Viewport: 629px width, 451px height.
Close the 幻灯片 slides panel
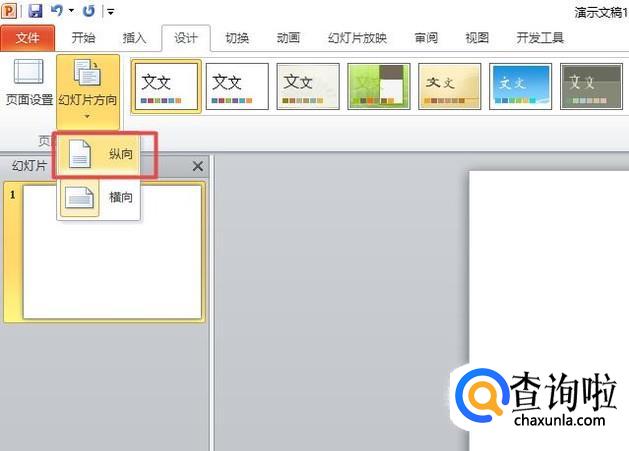[197, 166]
